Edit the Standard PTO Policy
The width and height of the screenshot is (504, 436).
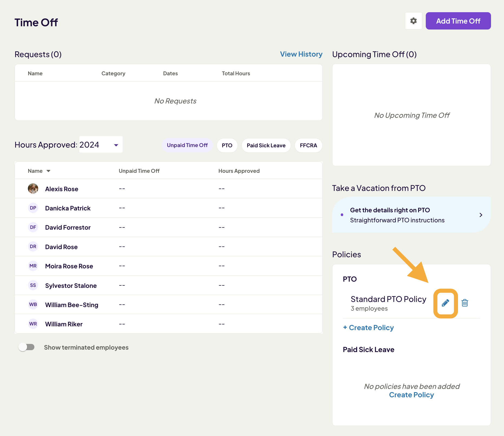click(445, 303)
